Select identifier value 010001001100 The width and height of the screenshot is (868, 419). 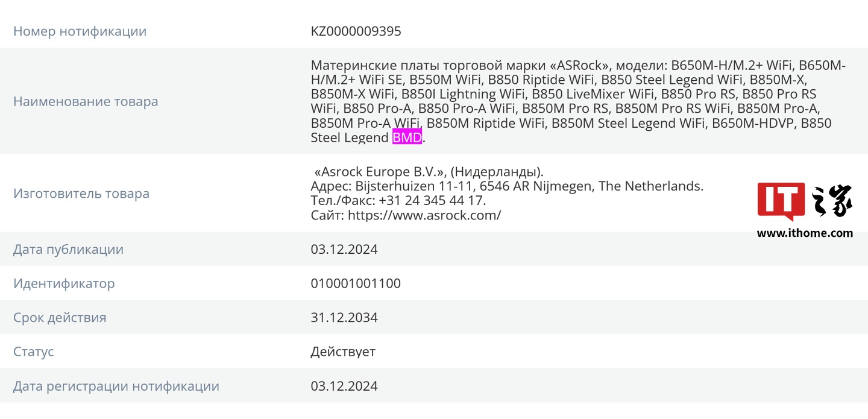(356, 283)
